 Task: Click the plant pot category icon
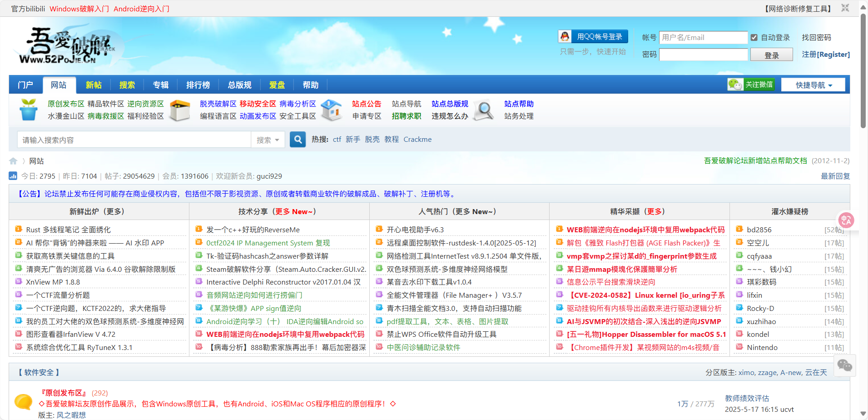[x=29, y=110]
